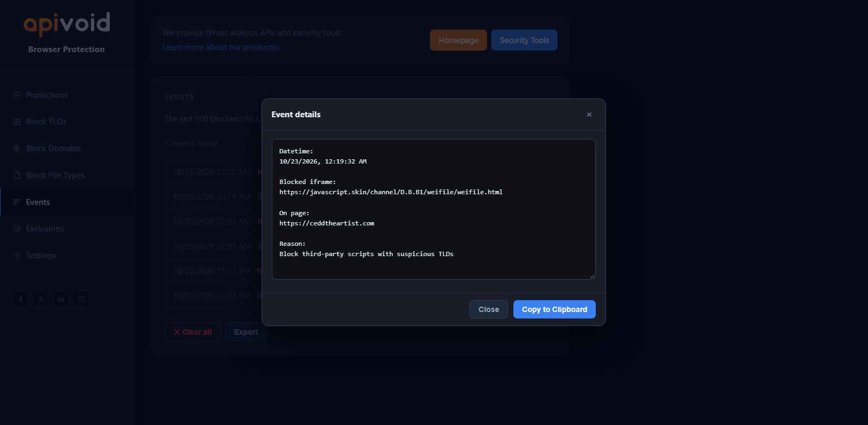Screen dimensions: 868x425
Task: Click the https://ceddtheartist.com page URL
Action: point(327,223)
